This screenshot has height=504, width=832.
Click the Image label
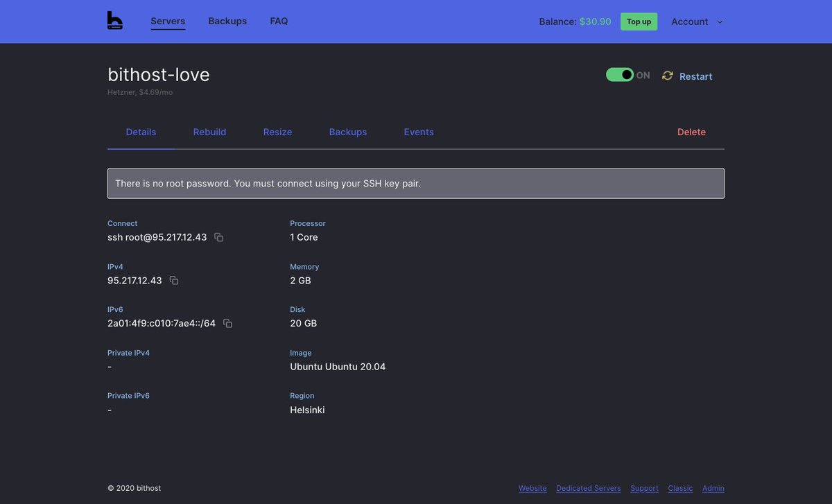(301, 353)
